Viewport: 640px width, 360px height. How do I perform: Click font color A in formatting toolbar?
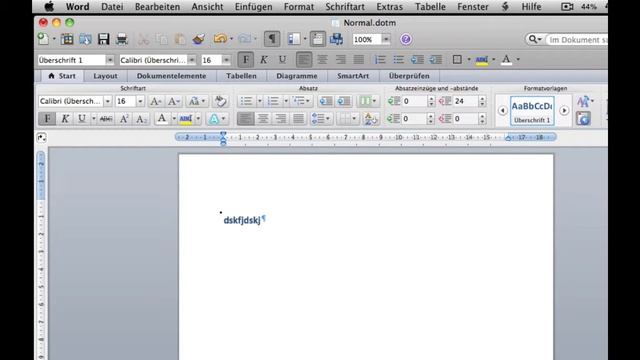(x=506, y=60)
